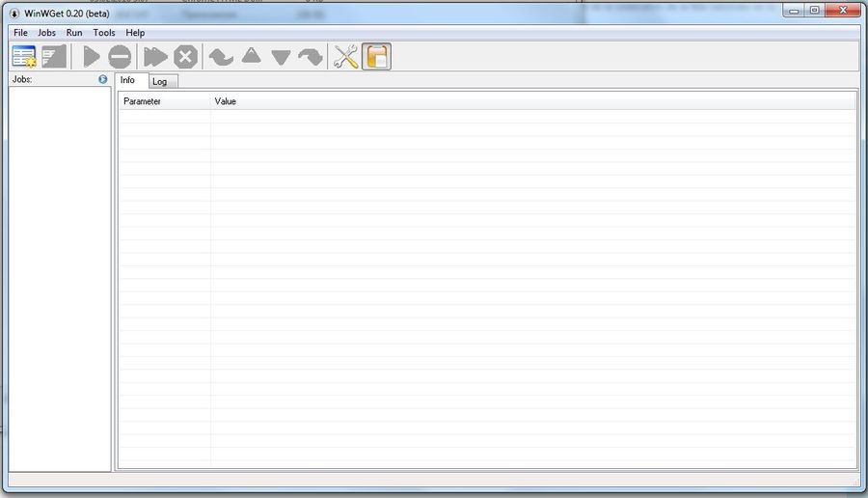Click the Move job up triangle icon
This screenshot has width=868, height=498.
click(252, 55)
